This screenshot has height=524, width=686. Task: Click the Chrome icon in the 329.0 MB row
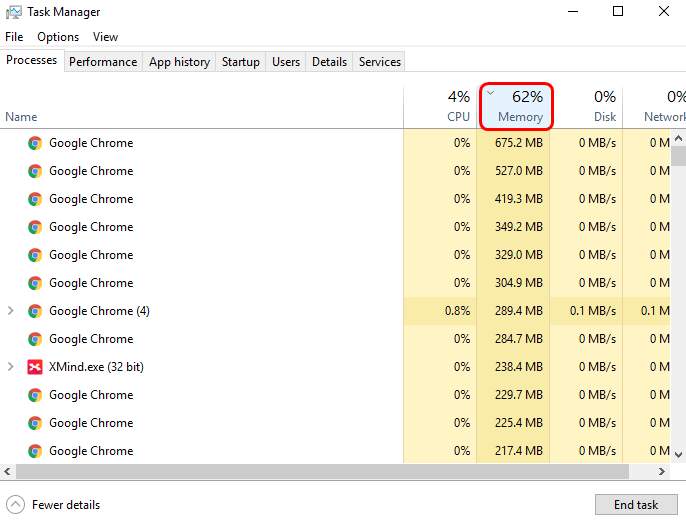[35, 255]
